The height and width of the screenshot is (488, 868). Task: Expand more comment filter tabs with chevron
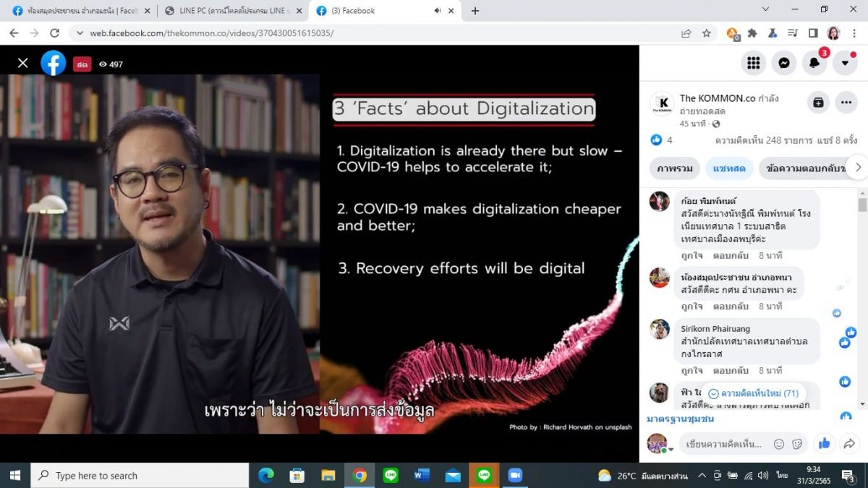tap(858, 168)
